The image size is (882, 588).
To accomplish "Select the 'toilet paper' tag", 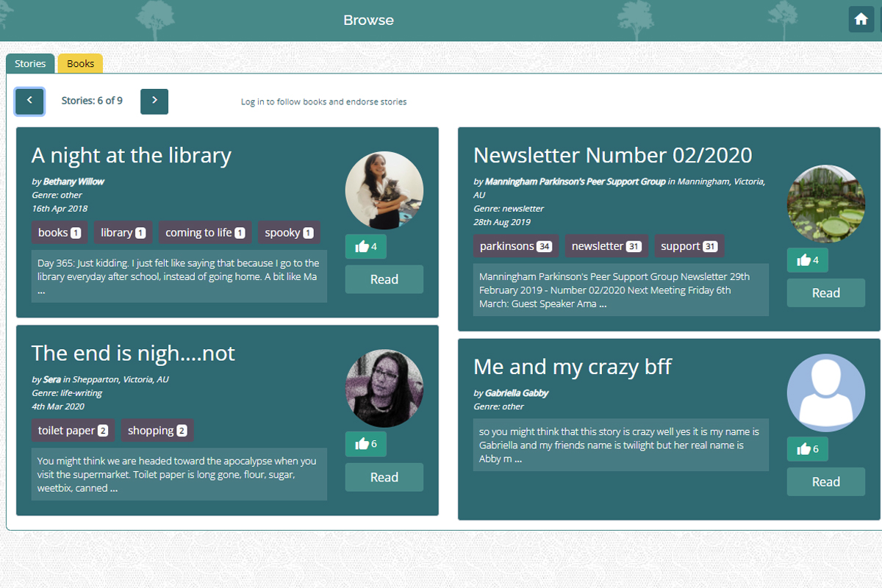I will click(73, 431).
